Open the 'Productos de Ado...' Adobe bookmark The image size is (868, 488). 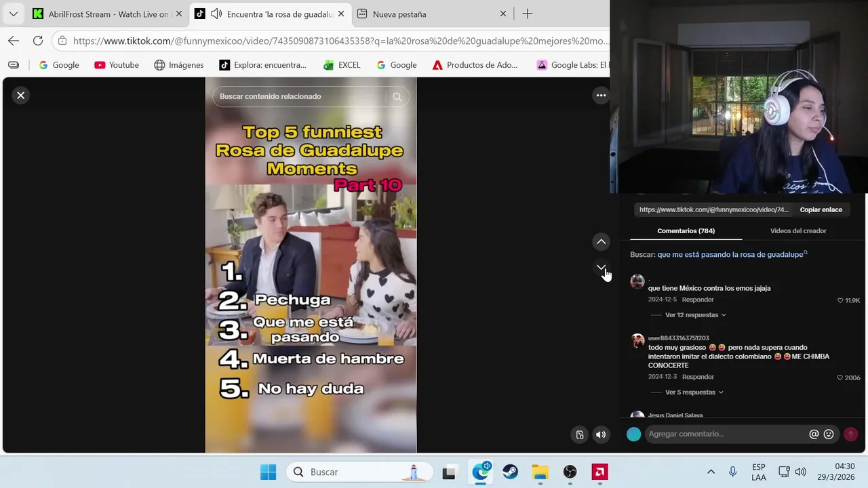pyautogui.click(x=475, y=65)
